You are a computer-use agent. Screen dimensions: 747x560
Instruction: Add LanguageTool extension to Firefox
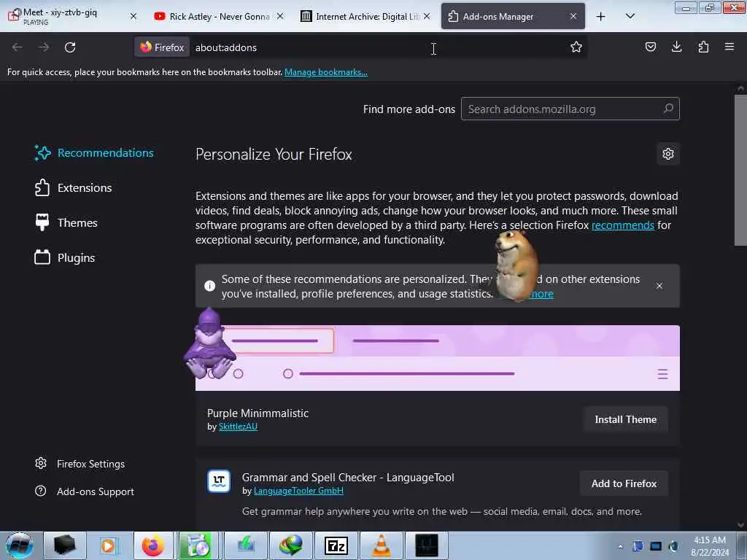click(x=624, y=483)
